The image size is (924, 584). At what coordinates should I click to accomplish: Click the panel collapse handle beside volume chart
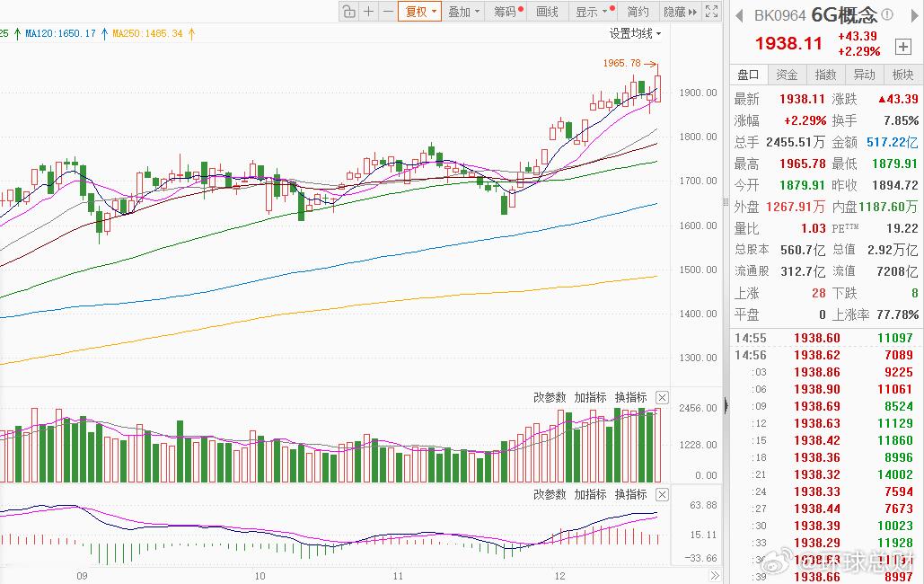pyautogui.click(x=726, y=404)
